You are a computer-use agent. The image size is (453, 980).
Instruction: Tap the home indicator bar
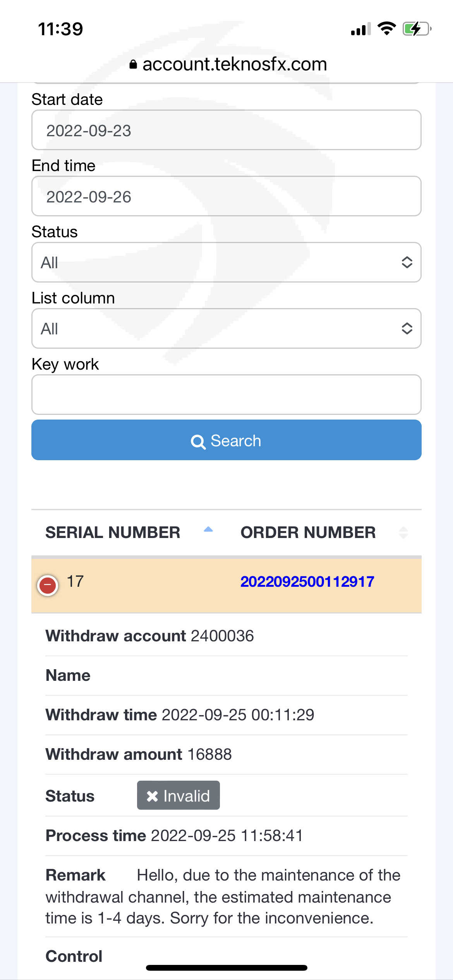point(226,968)
